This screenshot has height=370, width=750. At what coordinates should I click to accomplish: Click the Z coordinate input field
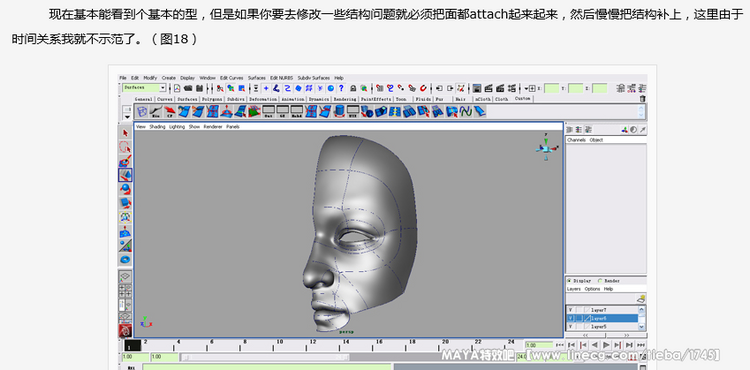(599, 88)
